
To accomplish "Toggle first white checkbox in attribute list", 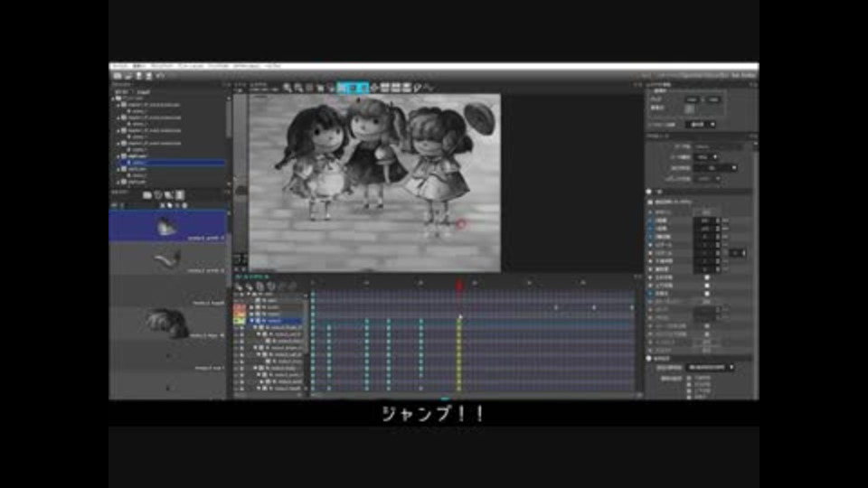I will tap(707, 277).
